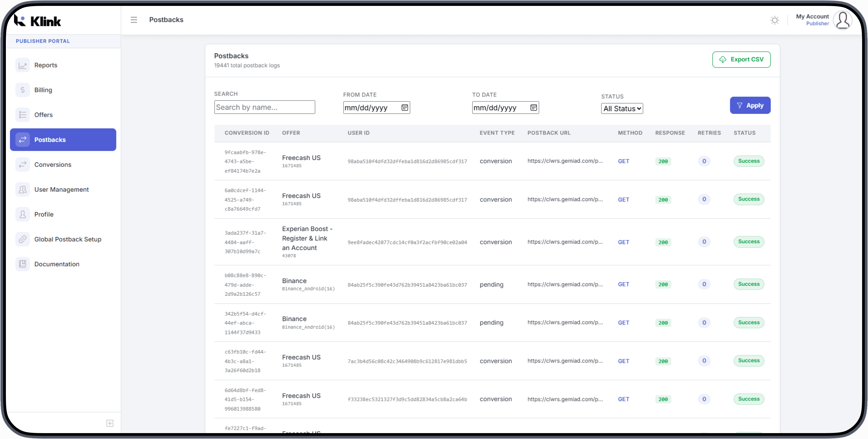The image size is (868, 439).
Task: Click the Offers list icon
Action: (x=23, y=115)
